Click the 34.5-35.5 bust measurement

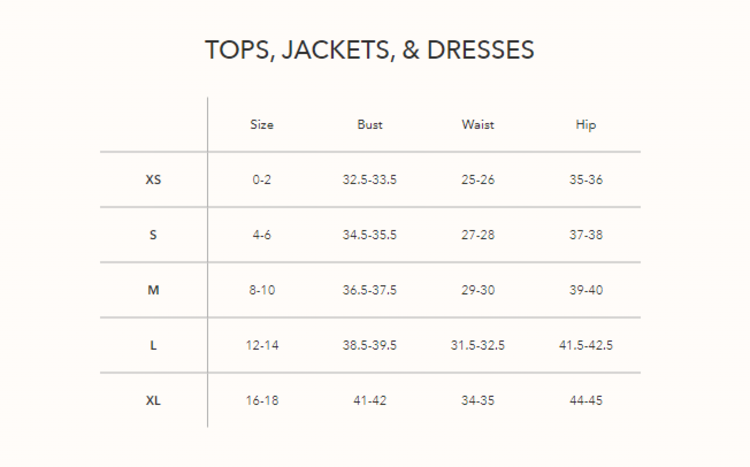[x=369, y=235]
